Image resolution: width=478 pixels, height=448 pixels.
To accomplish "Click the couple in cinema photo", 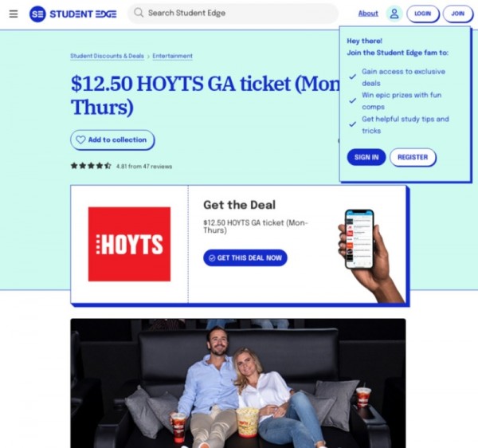I will click(238, 383).
